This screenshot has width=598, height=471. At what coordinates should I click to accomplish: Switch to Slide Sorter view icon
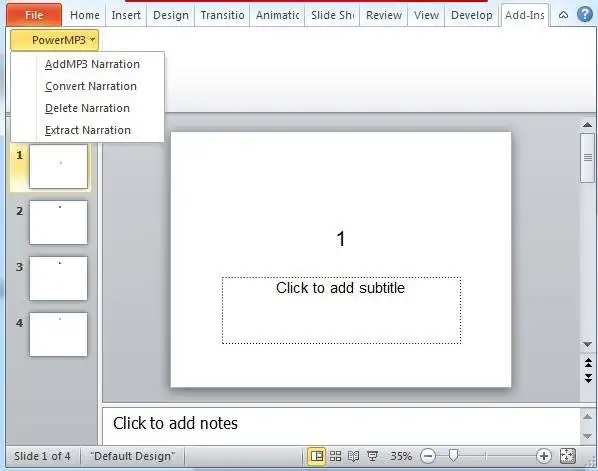(x=336, y=456)
